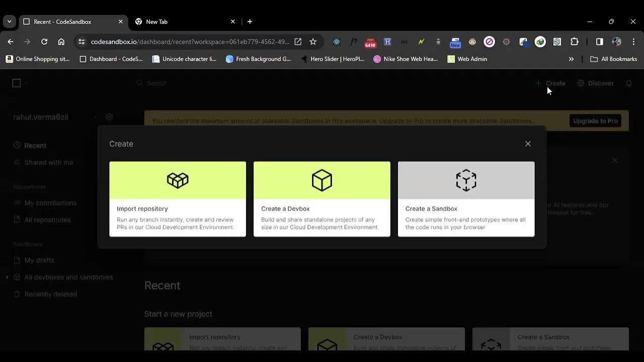Image resolution: width=644 pixels, height=362 pixels.
Task: Open Fresh Background G... bookmark
Action: click(258, 59)
